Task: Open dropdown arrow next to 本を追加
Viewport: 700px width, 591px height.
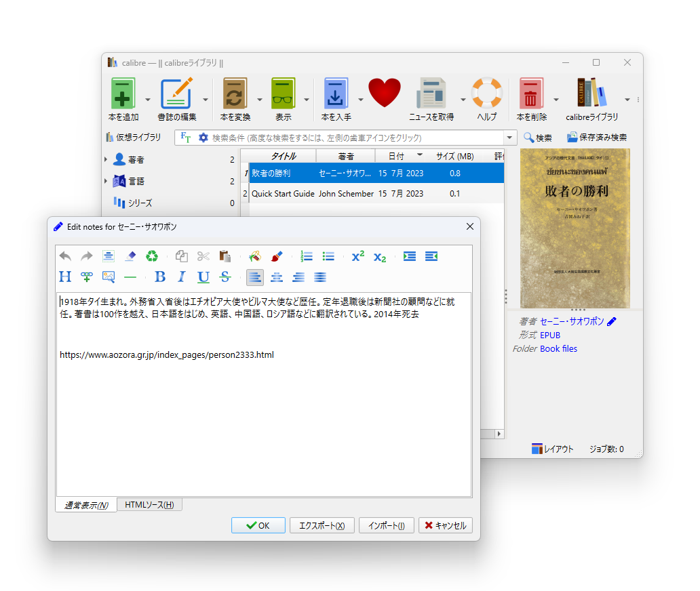Action: click(x=148, y=100)
